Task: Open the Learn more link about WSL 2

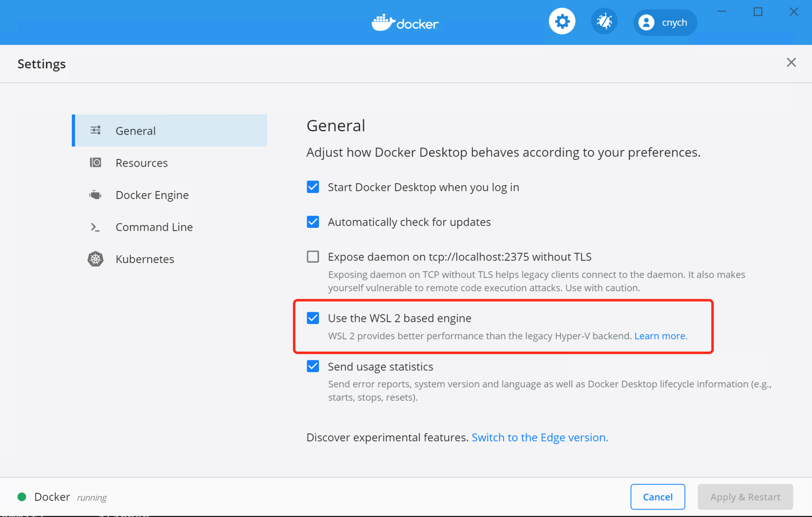Action: pos(660,336)
